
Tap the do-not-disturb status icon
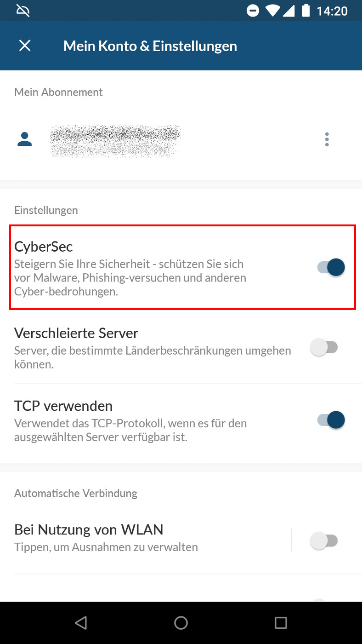pos(253,11)
